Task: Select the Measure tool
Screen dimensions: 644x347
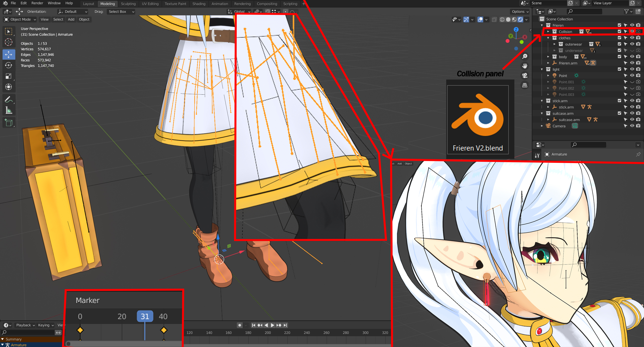Action: click(x=9, y=110)
